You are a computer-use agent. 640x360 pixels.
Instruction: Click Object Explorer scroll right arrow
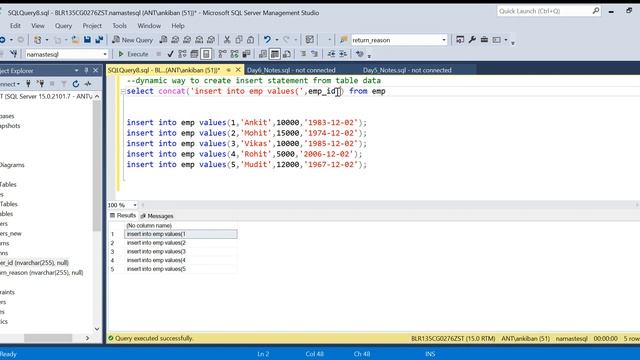pyautogui.click(x=87, y=338)
